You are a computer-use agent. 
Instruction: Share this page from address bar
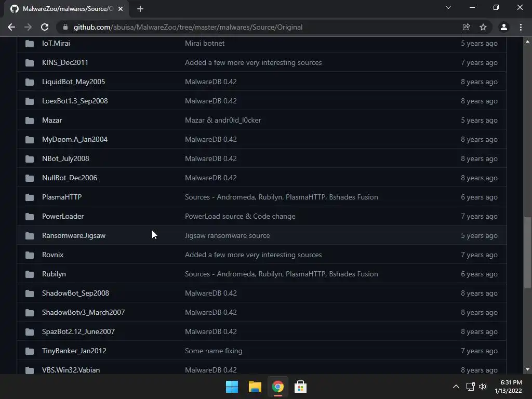(466, 27)
